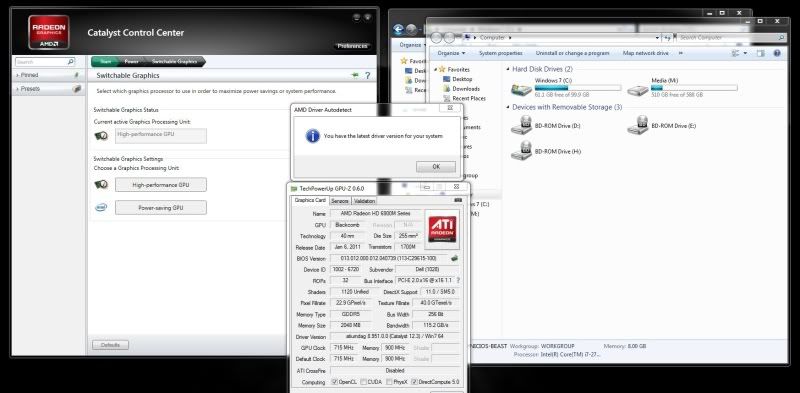Open the Organize dropdown in Explorer

[452, 53]
